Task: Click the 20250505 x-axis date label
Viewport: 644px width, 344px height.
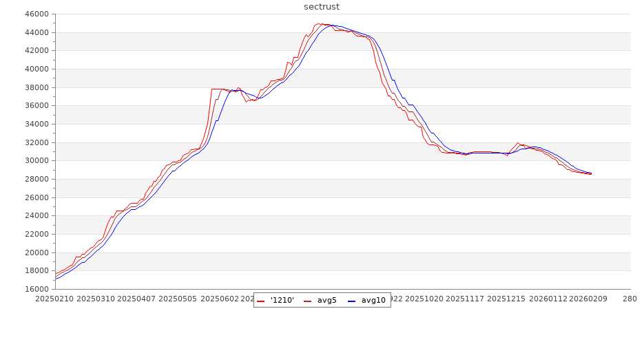Action: (x=177, y=299)
